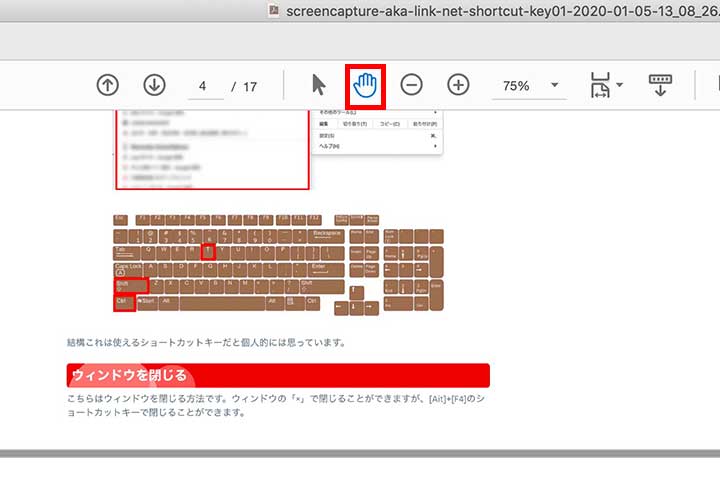
Task: Click the red ウィンドウを閉じる heading
Action: coord(278,375)
